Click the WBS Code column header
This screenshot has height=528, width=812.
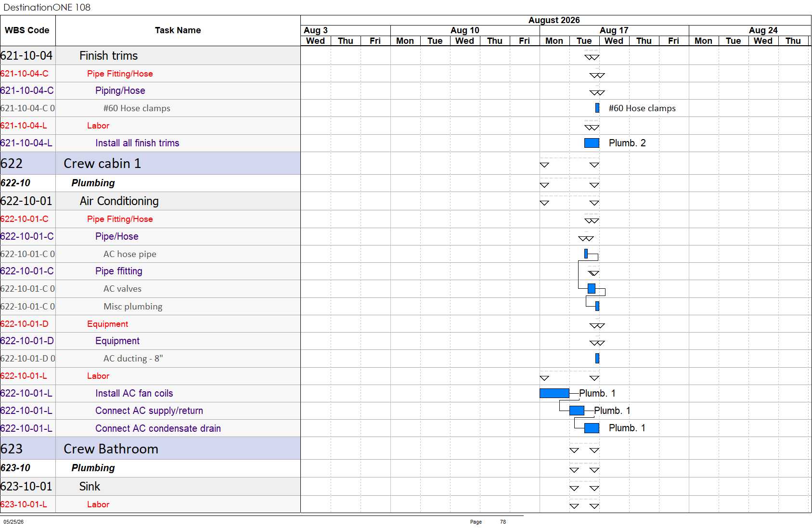(27, 30)
